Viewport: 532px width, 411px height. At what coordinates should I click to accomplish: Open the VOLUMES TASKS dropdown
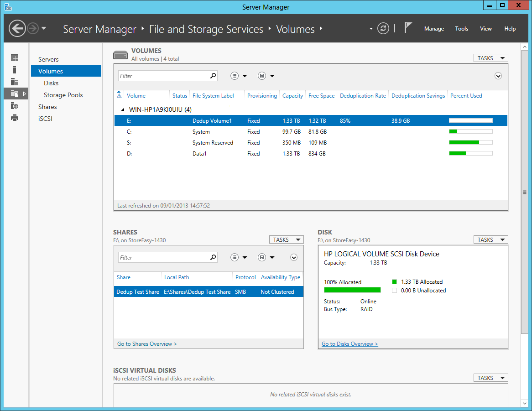coord(490,58)
